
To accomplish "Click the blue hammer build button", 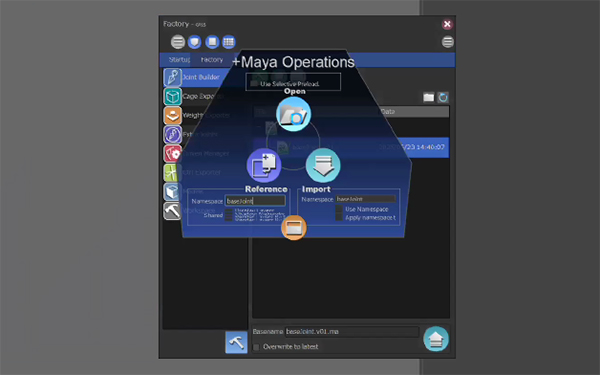I will point(236,342).
